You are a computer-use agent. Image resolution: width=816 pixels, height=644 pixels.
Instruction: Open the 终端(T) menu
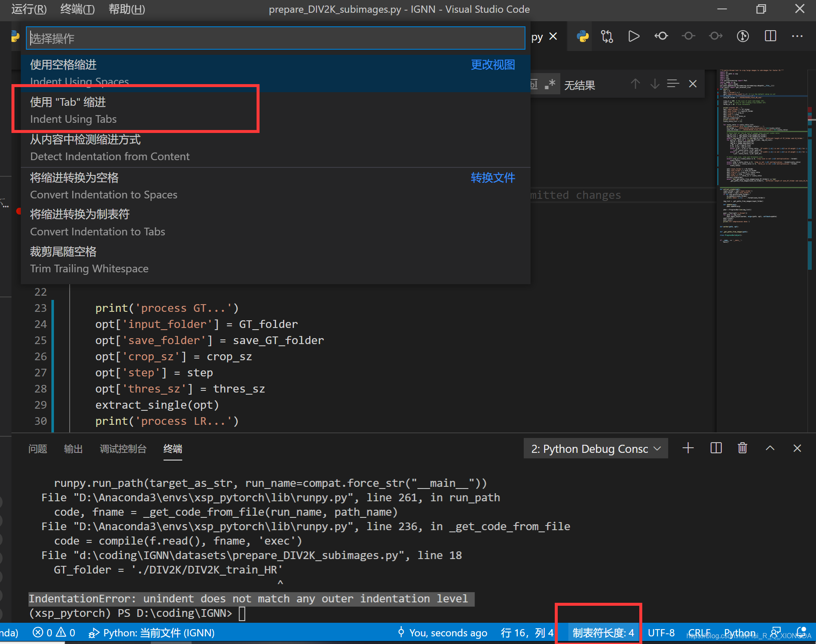point(77,9)
